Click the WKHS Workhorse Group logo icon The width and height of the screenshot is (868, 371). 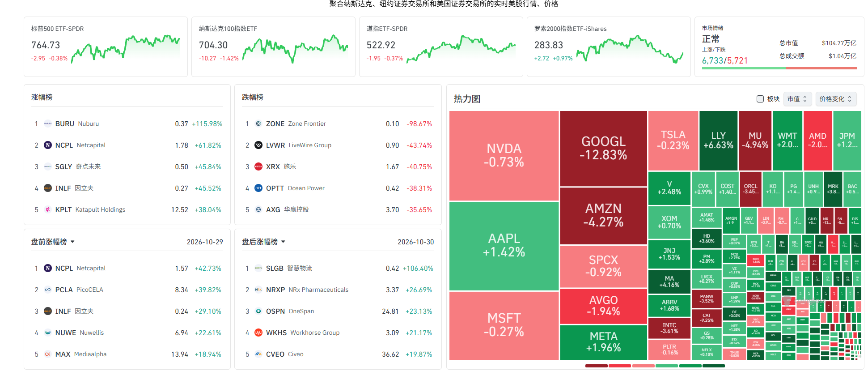point(258,333)
